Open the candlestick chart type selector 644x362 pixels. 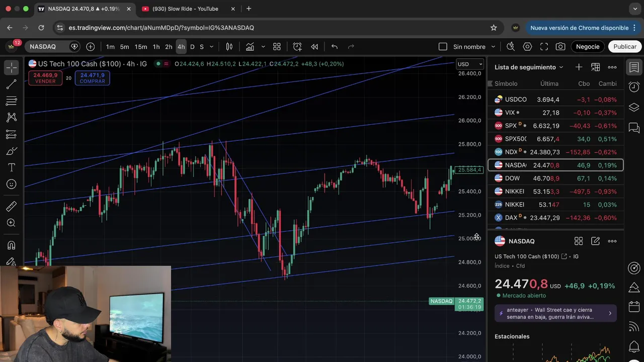[229, 47]
